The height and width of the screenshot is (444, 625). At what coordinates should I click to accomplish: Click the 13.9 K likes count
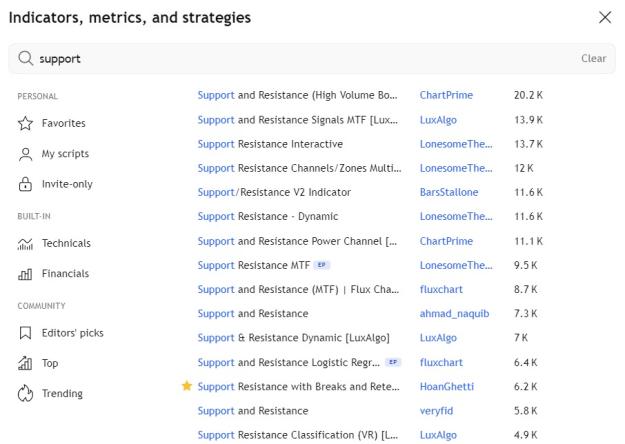click(528, 120)
